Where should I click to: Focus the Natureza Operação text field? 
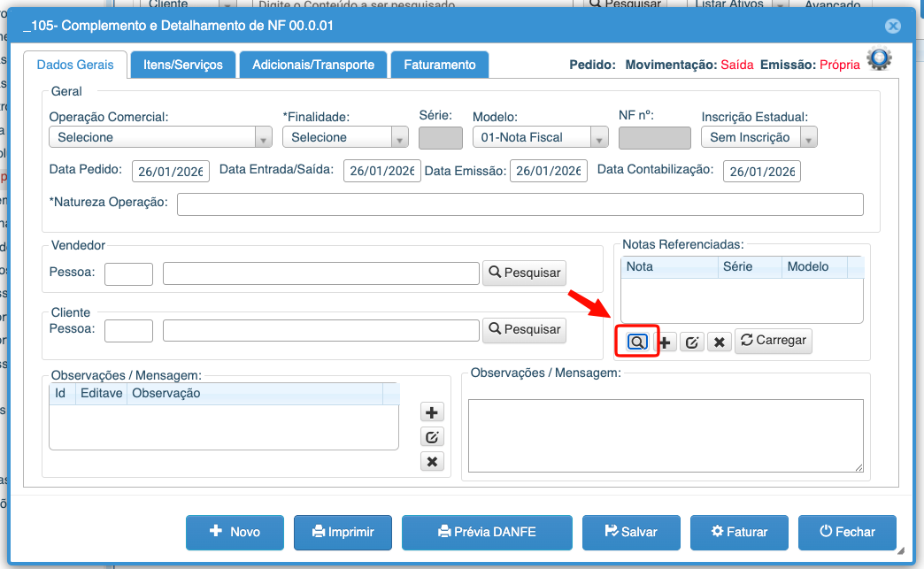coord(520,204)
